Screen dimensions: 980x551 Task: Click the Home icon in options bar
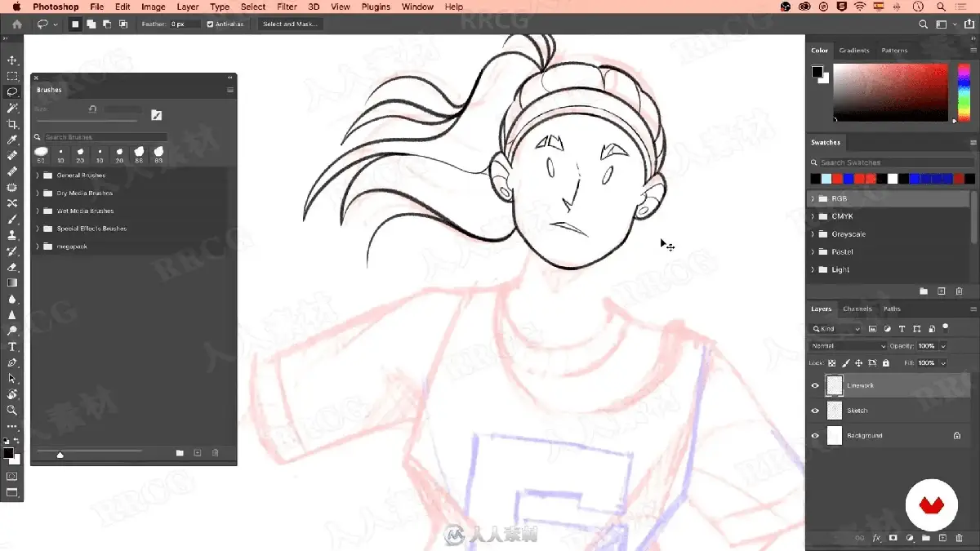tap(17, 24)
